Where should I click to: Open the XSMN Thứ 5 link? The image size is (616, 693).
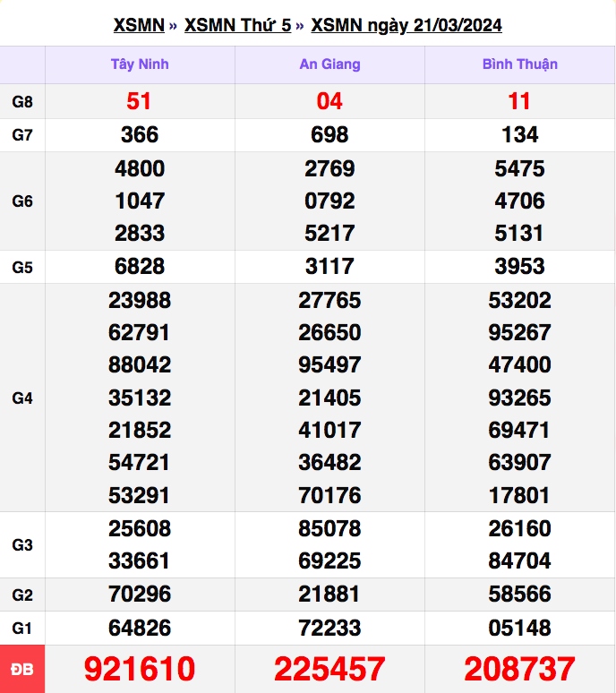[238, 25]
